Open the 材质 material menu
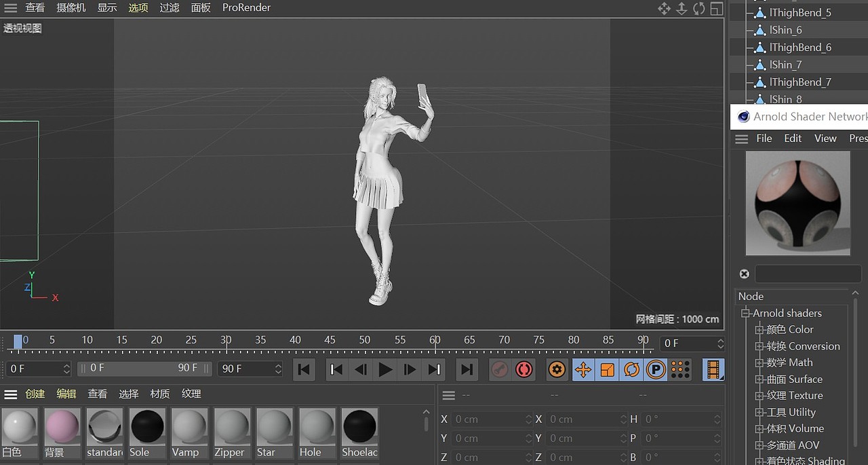 pos(160,394)
